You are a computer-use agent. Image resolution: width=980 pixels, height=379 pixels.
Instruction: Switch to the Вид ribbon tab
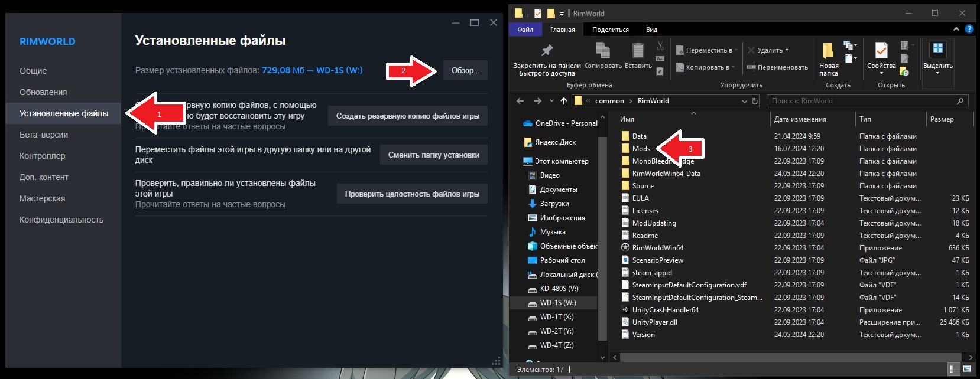(x=651, y=30)
